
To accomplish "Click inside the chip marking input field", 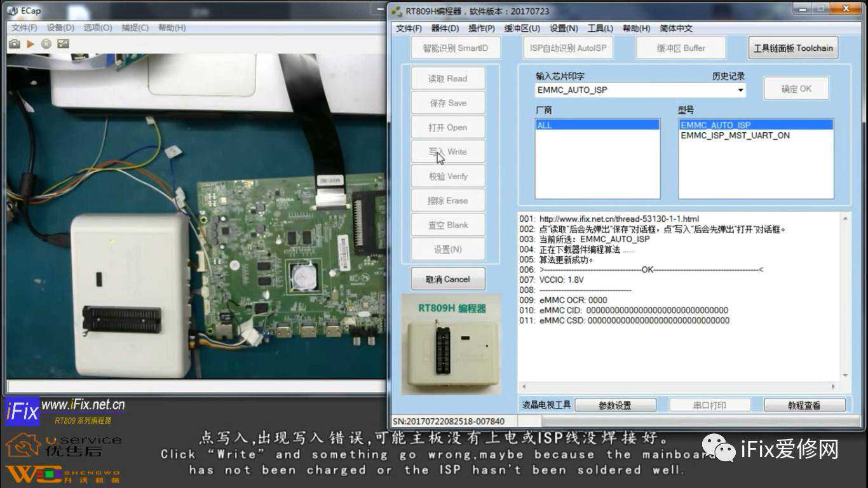I will [x=635, y=90].
